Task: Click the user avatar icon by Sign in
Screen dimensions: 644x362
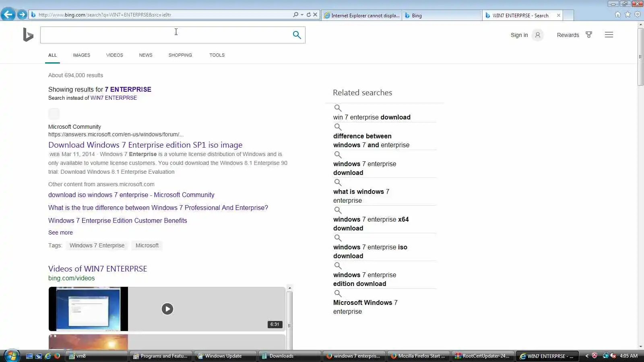Action: 538,35
